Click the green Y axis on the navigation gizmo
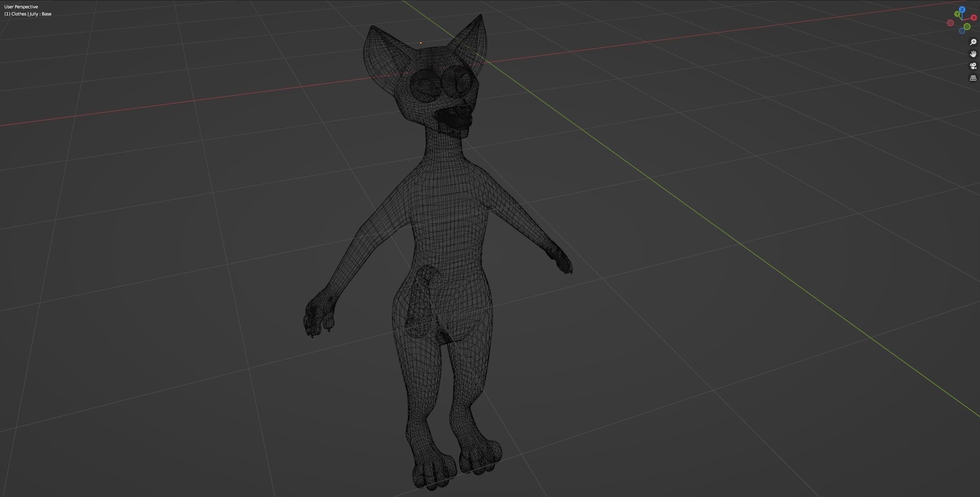The height and width of the screenshot is (497, 980). point(957,14)
